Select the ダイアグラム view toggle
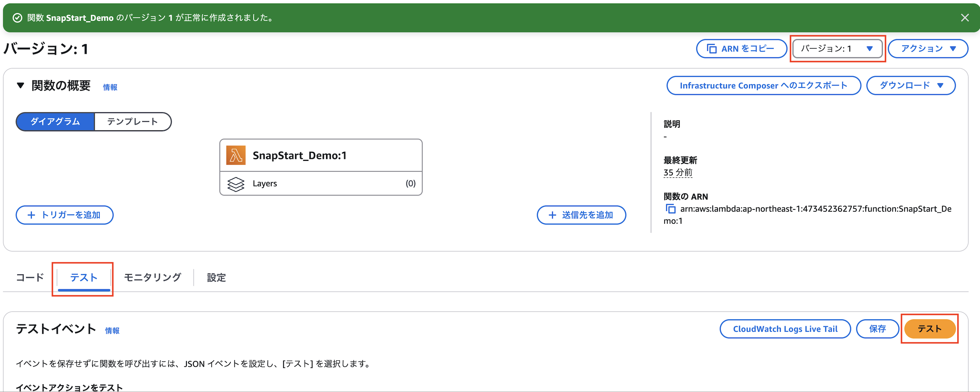The image size is (980, 392). [x=55, y=122]
